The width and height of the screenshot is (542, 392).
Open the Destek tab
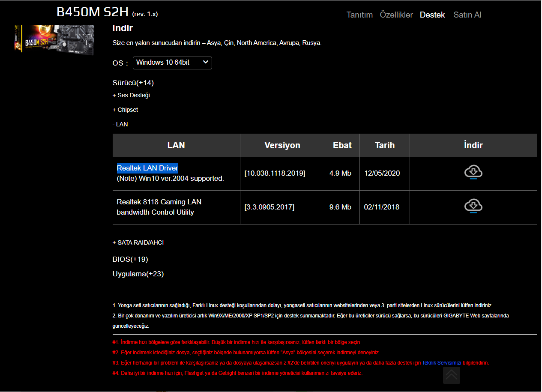coord(432,15)
